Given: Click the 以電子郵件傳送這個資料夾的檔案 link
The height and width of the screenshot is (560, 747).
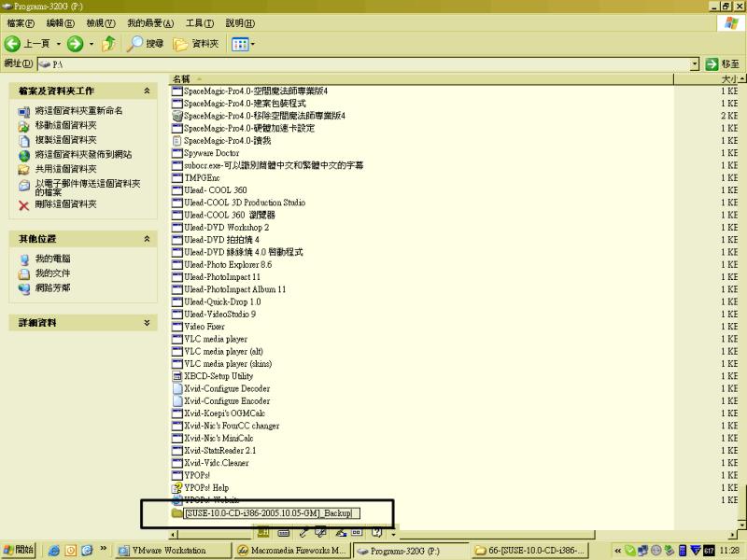Looking at the screenshot, I should click(88, 188).
